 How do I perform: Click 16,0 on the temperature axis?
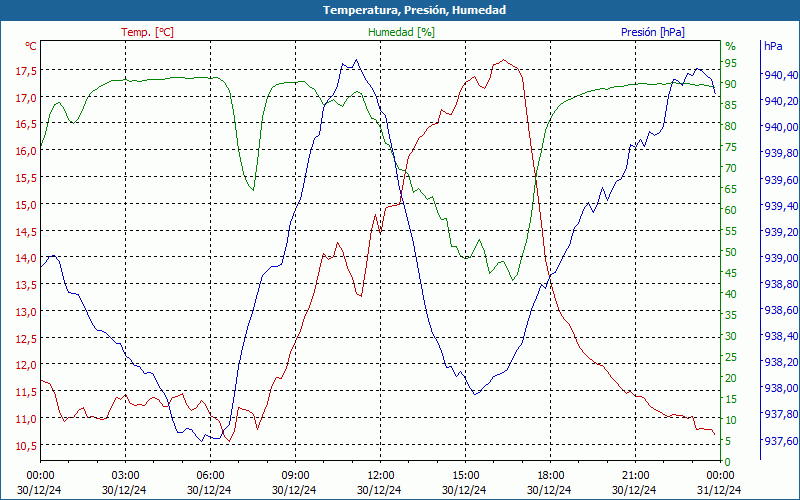coord(26,151)
